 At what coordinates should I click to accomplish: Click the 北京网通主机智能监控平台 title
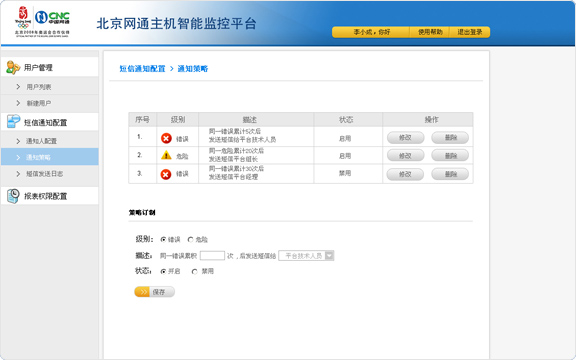click(176, 24)
